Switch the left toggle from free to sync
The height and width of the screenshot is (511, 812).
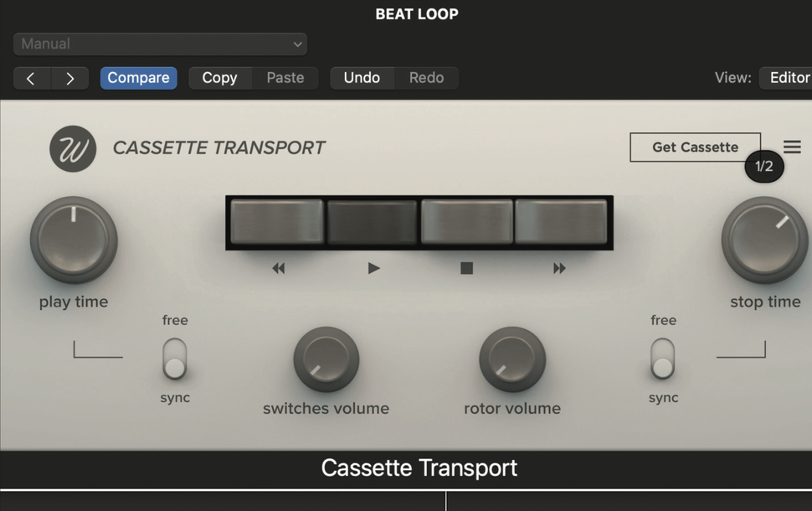[175, 360]
